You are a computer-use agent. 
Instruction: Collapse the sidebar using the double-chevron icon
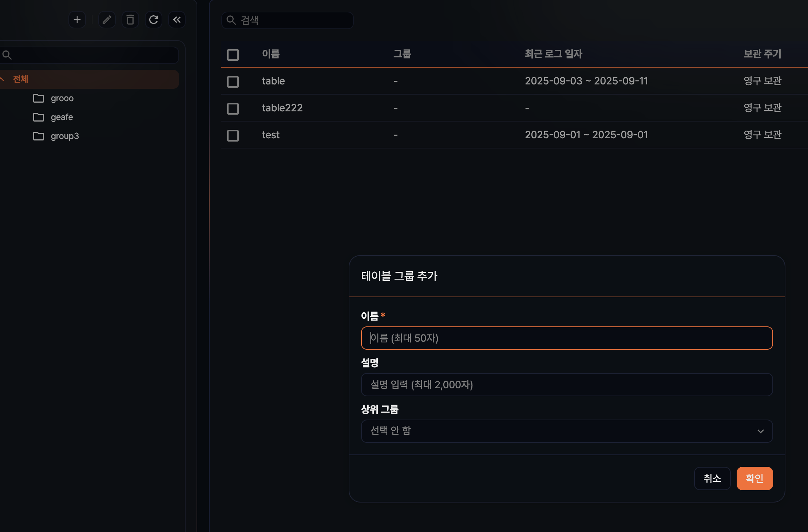177,20
